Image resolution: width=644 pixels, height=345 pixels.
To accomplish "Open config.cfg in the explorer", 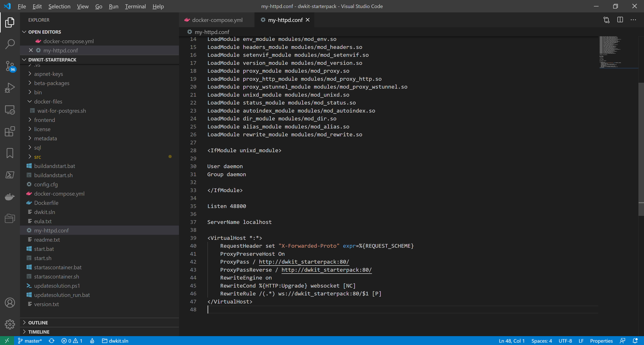I will (46, 185).
